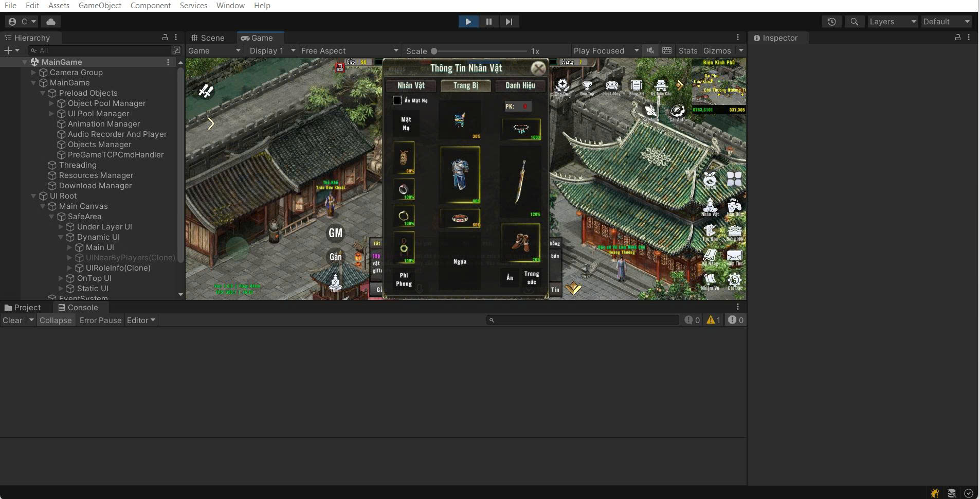This screenshot has width=980, height=499.
Task: Expand Camera Group in Hierarchy
Action: tap(33, 73)
